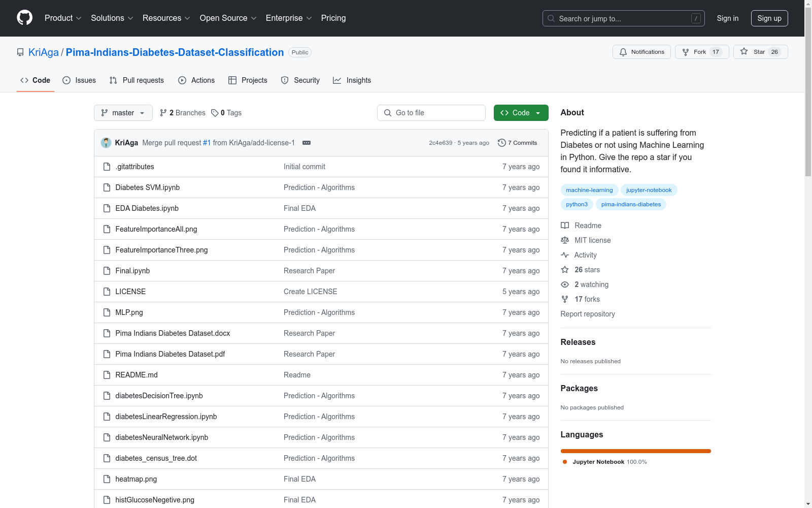The width and height of the screenshot is (812, 508).
Task: Click the orange Jupyter Notebook language bar
Action: coord(635,451)
